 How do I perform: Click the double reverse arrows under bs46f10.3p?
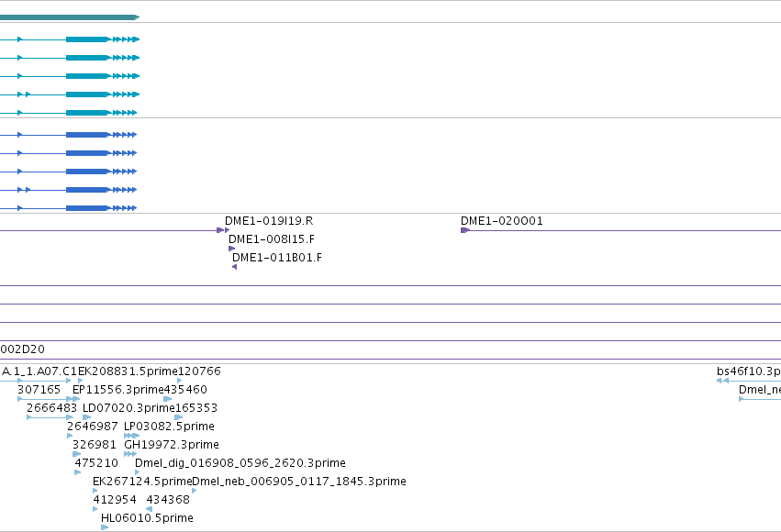click(x=723, y=381)
